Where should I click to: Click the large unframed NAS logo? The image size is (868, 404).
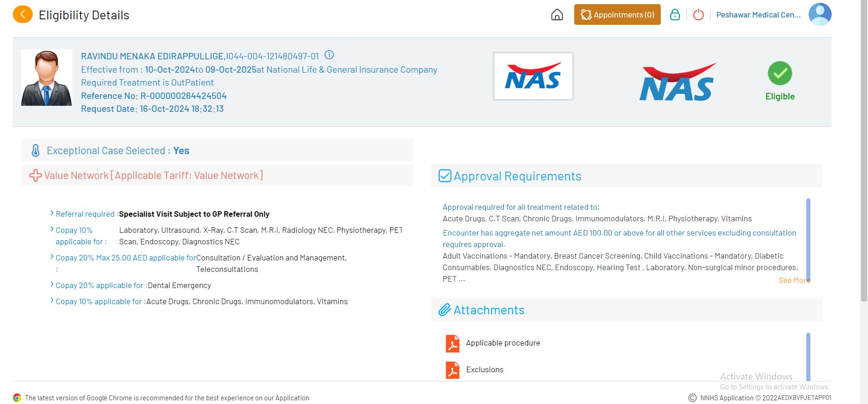coord(677,82)
